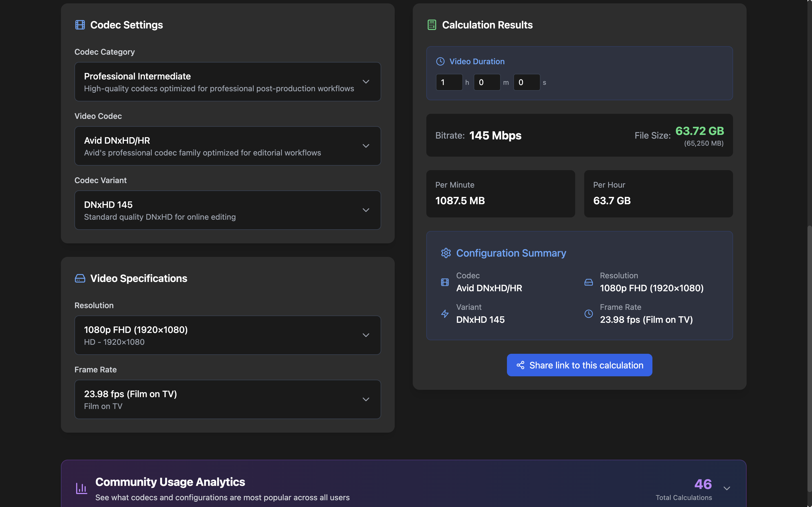812x507 pixels.
Task: Click the lightning bolt icon beside Variant
Action: click(x=445, y=313)
